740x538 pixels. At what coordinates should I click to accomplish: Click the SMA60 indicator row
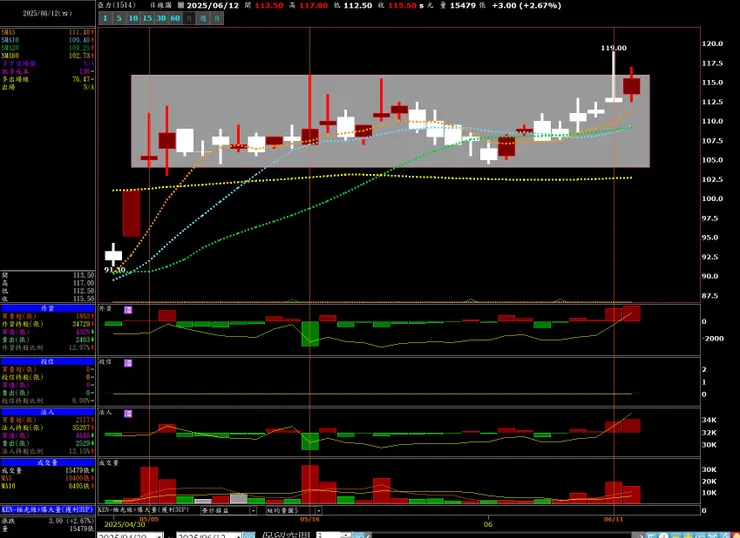tap(48, 56)
